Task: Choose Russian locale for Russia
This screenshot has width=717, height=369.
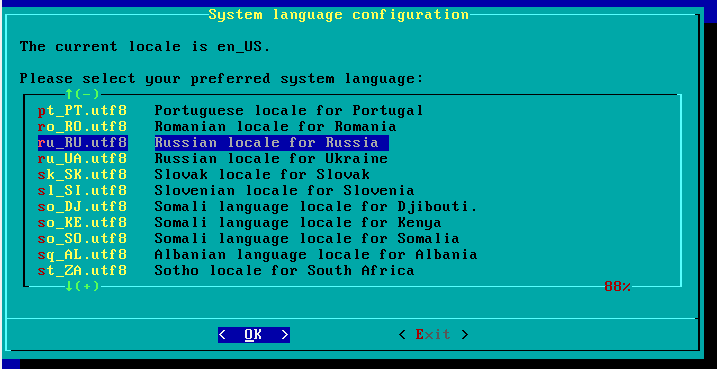Action: [272, 143]
